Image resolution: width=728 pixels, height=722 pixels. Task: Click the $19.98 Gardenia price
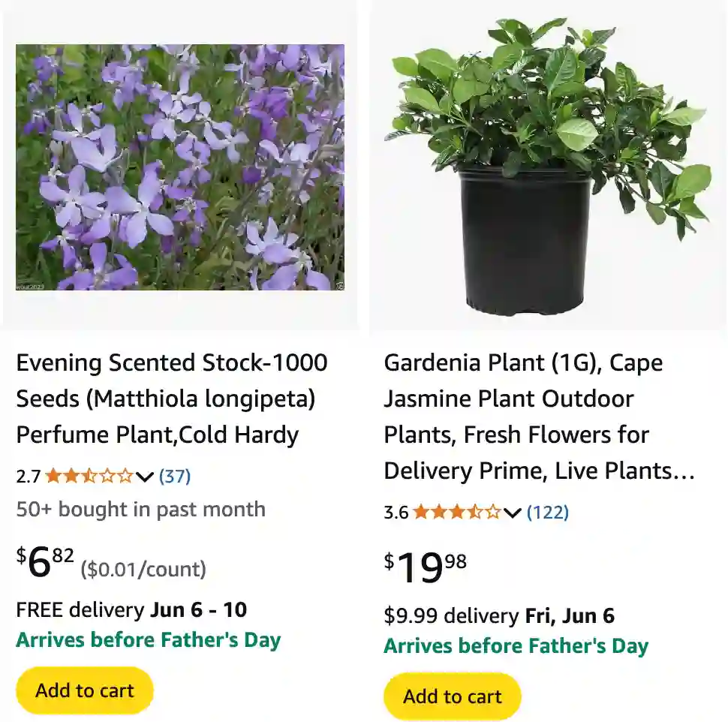click(x=425, y=567)
